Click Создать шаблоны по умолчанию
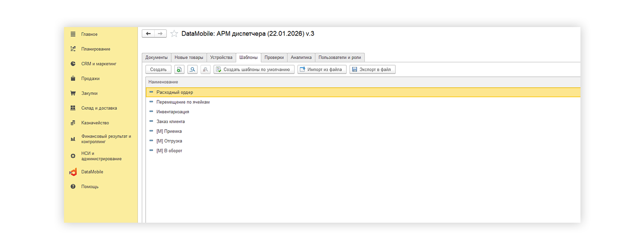The image size is (644, 242). point(254,70)
